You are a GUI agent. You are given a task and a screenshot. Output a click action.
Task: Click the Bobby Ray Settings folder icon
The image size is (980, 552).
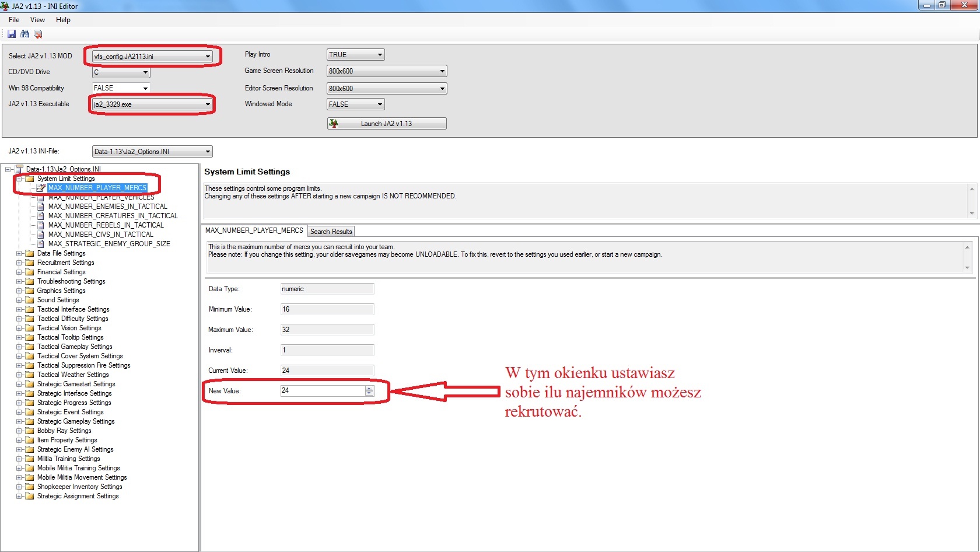(30, 431)
